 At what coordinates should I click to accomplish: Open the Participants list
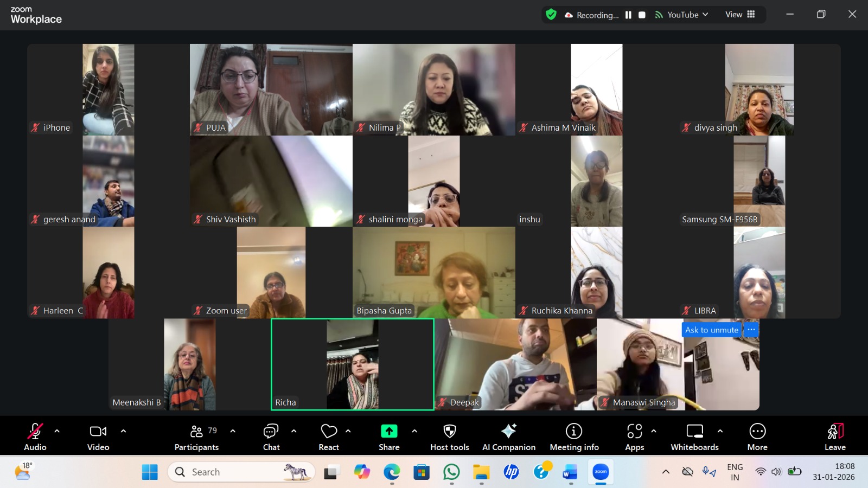point(196,436)
